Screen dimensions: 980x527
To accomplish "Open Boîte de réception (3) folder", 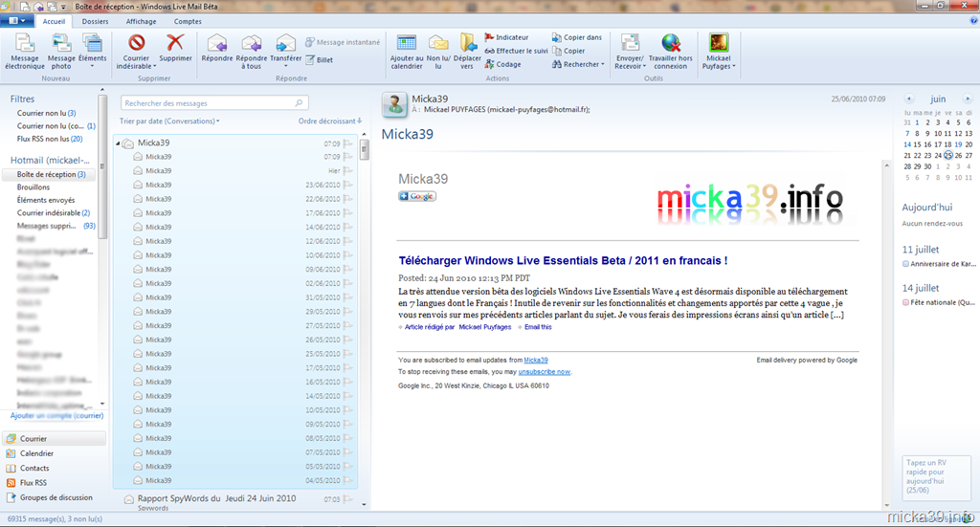I will [x=51, y=174].
